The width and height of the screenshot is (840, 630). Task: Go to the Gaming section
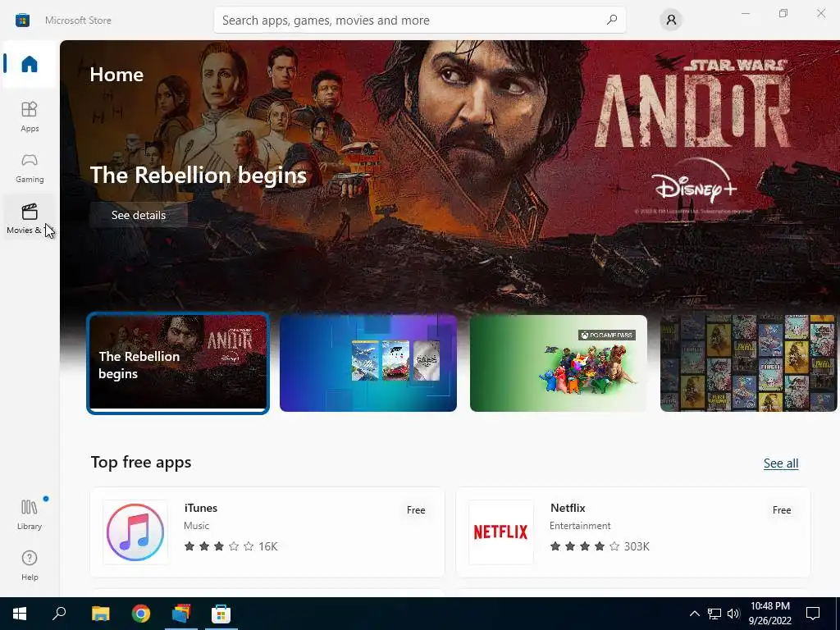tap(30, 167)
